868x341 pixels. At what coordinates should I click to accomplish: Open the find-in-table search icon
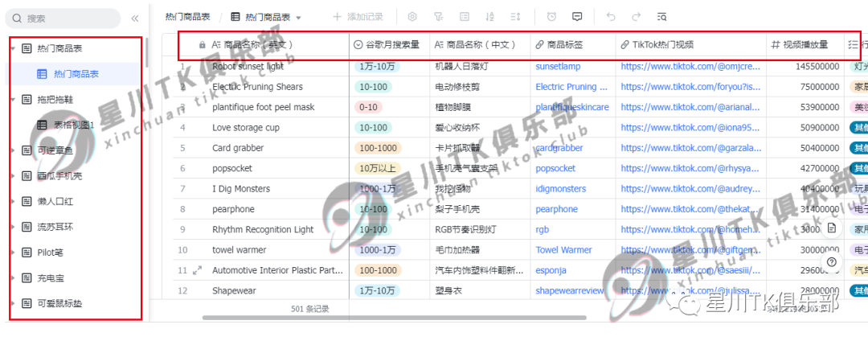coord(661,17)
